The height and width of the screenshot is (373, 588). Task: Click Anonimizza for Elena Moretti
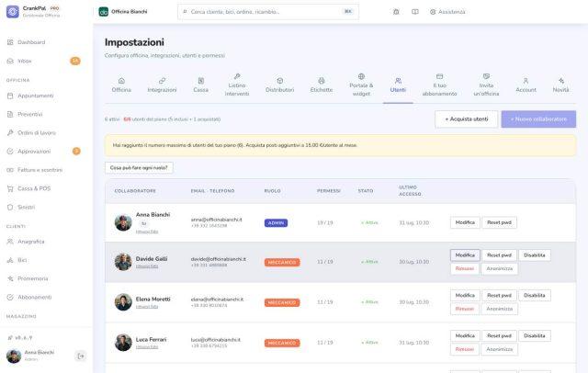(x=500, y=309)
